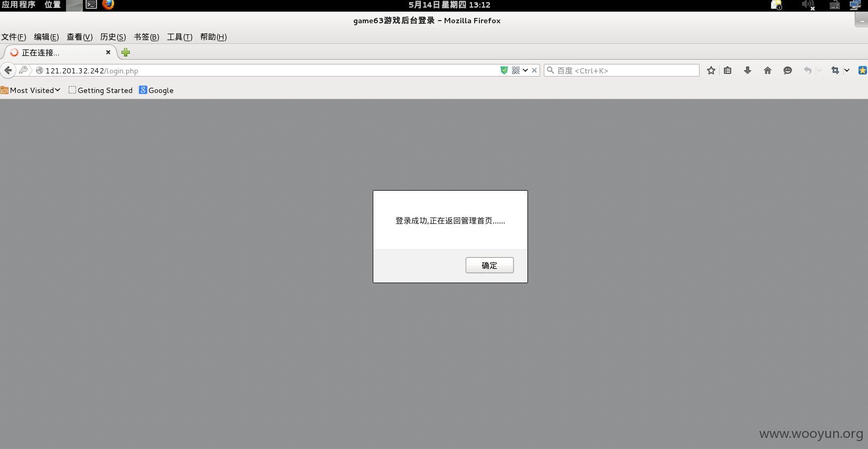Open the 查看(V) menu
The width and height of the screenshot is (868, 449).
(x=80, y=37)
